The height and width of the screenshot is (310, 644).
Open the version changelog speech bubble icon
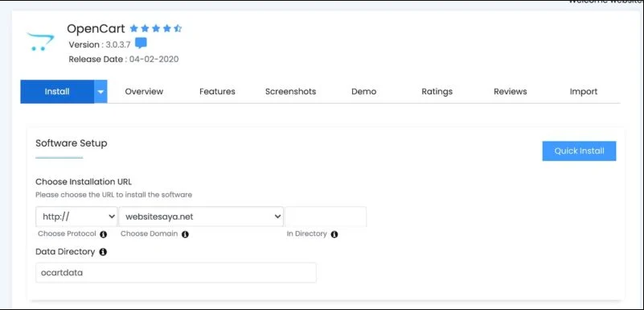click(141, 43)
